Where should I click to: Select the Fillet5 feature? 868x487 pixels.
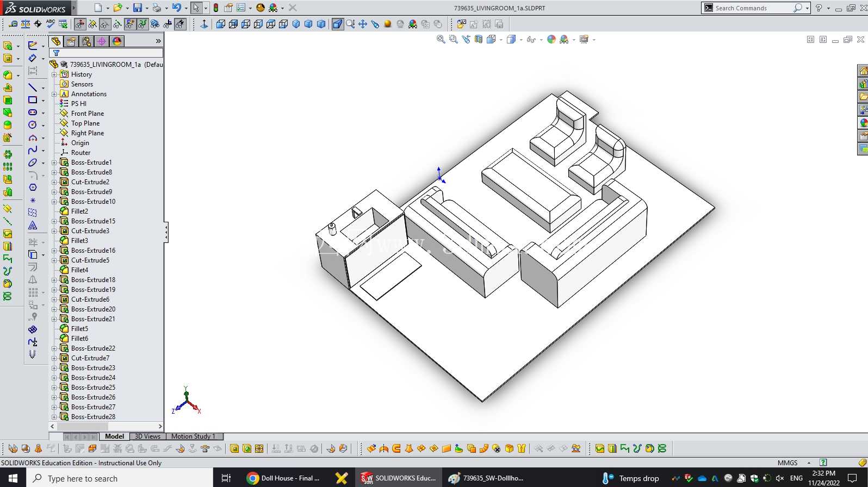click(x=79, y=329)
